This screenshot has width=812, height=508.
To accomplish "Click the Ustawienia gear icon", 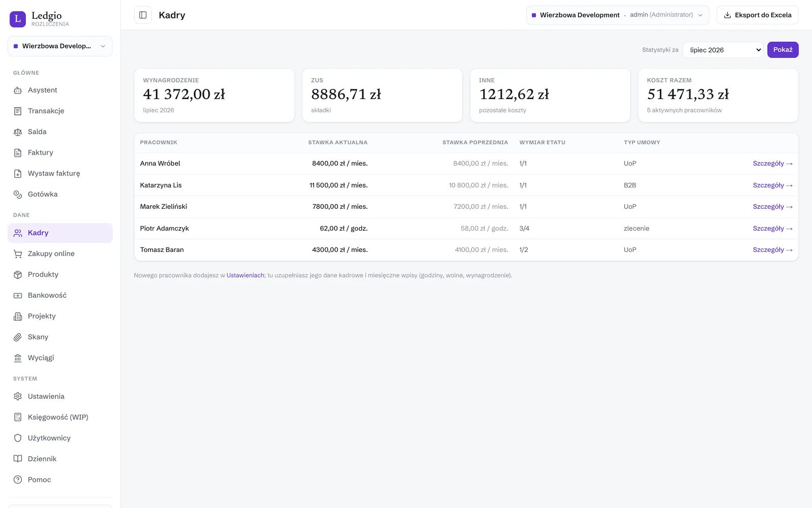I will [x=18, y=397].
